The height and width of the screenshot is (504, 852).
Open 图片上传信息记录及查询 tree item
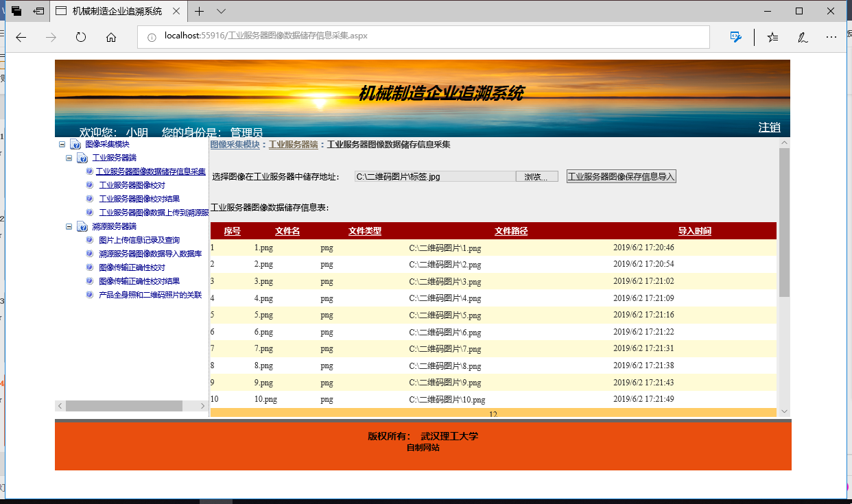(x=139, y=240)
